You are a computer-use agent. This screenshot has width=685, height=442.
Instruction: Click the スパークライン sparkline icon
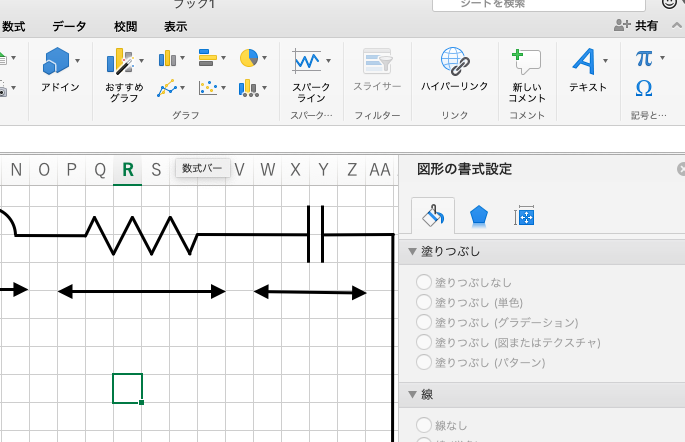click(307, 61)
